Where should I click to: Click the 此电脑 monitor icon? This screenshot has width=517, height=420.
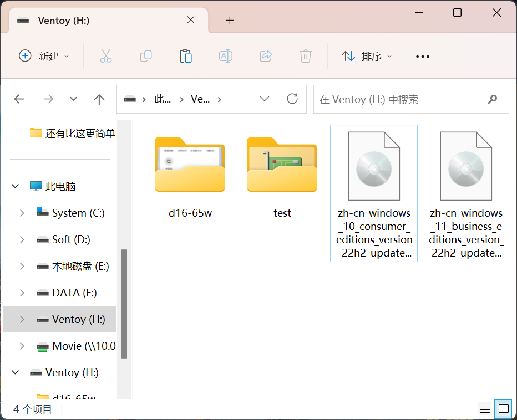36,186
